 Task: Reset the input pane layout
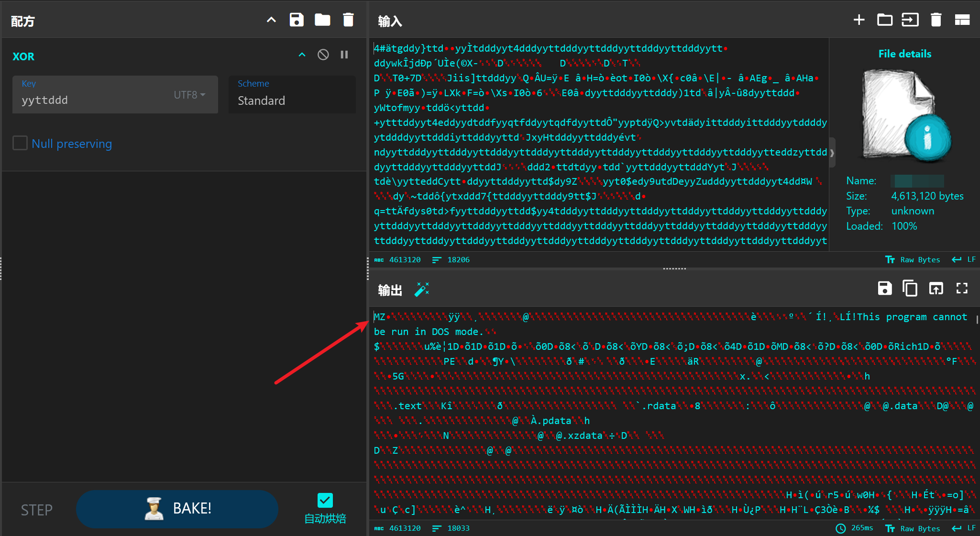(962, 20)
